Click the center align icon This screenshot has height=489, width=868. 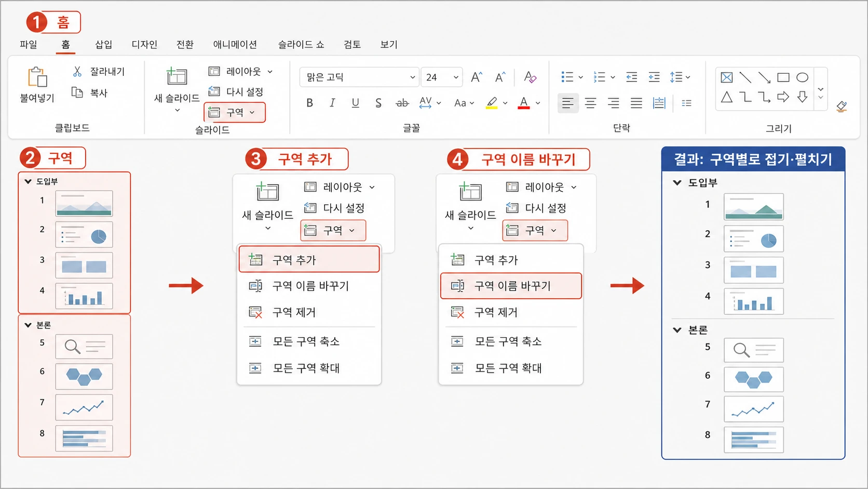(590, 103)
